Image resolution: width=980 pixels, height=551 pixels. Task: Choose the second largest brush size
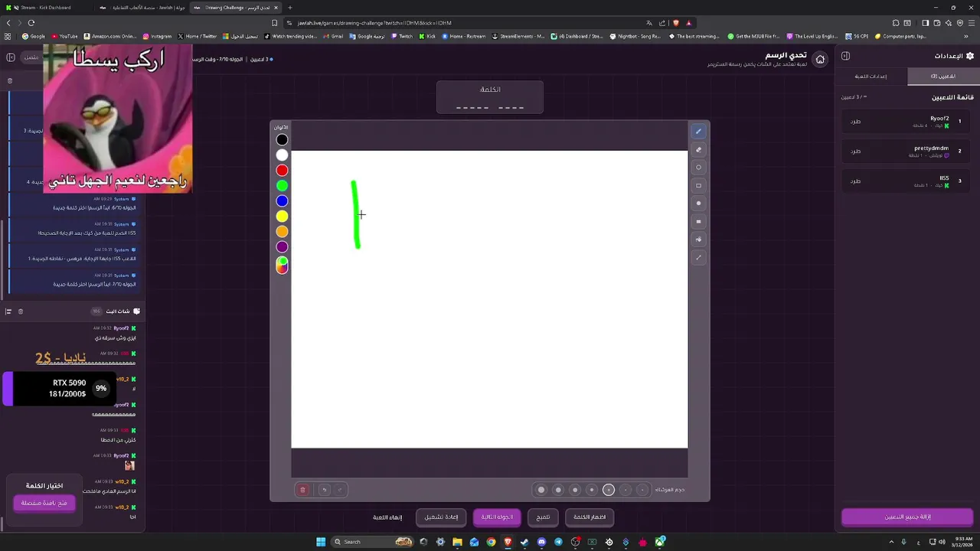tap(558, 490)
